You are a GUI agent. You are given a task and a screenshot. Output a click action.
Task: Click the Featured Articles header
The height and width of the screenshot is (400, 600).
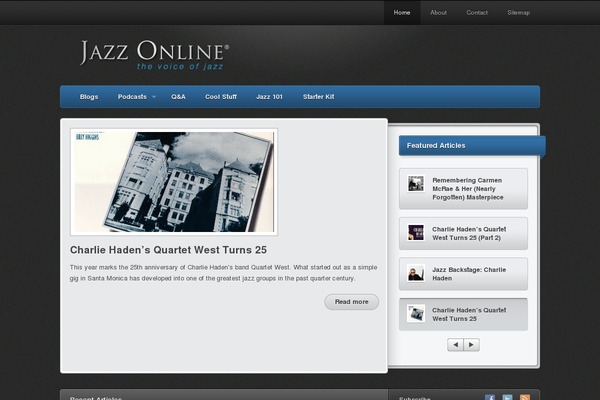tap(472, 146)
